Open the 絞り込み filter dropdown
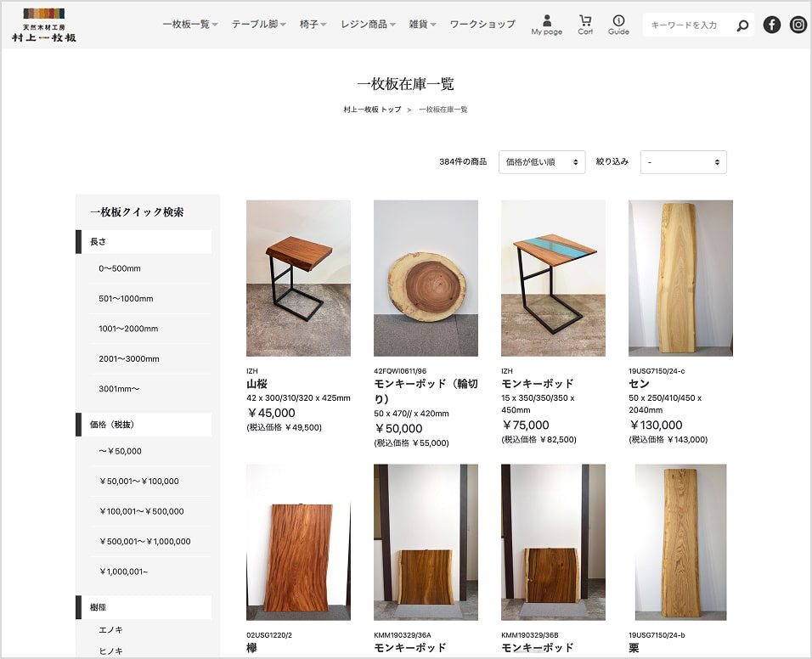 tap(683, 161)
